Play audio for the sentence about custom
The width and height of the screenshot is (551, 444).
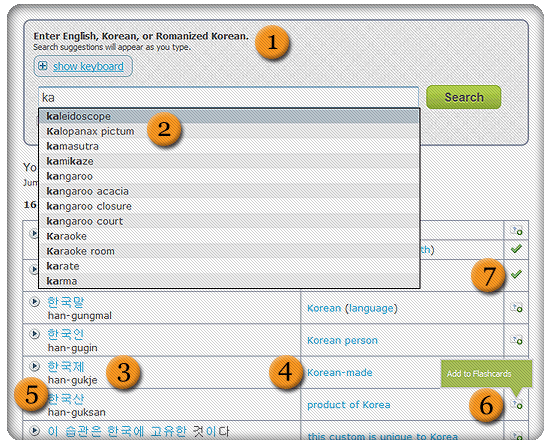[x=34, y=430]
